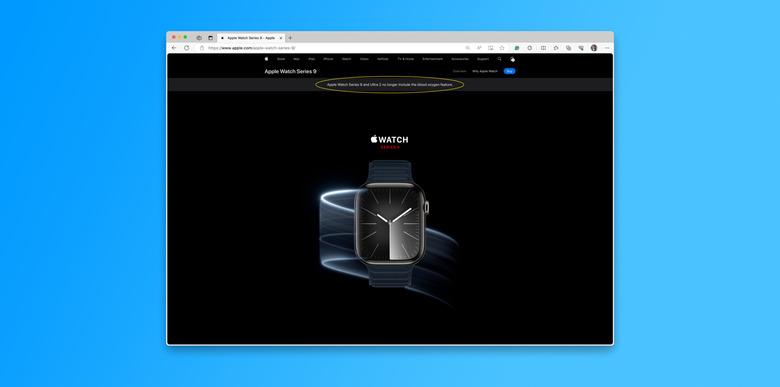Select the Apple Watch Series 9 browser tab
Screen dimensions: 780x387
(251, 38)
